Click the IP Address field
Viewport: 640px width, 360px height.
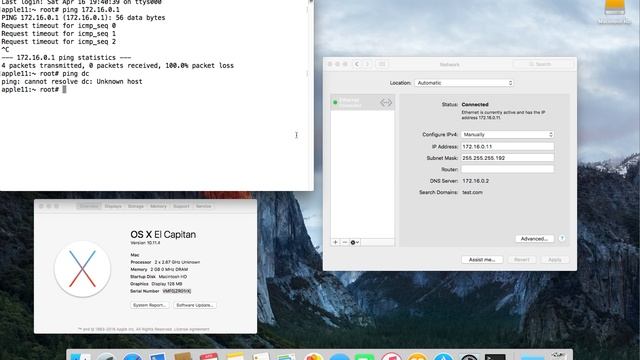(x=507, y=146)
